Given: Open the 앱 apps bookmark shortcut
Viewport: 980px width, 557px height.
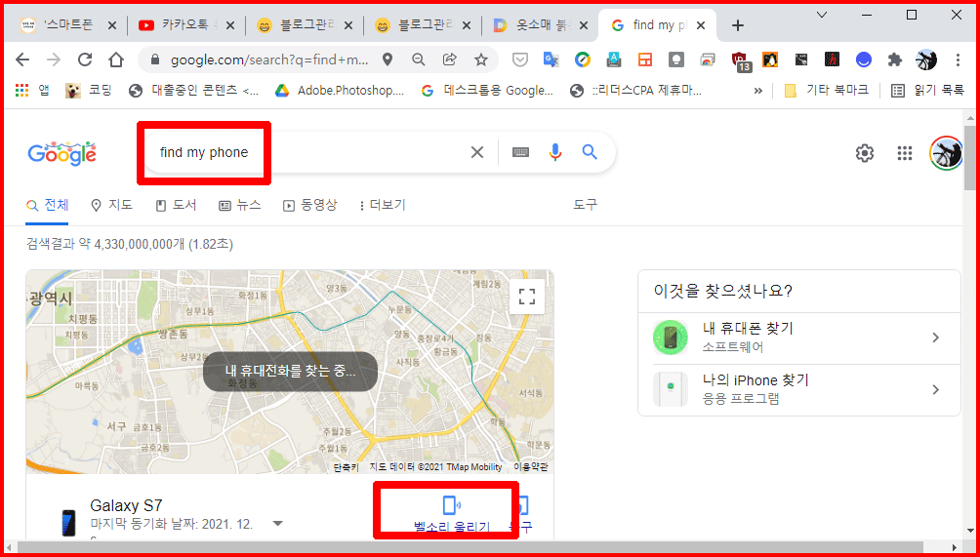Looking at the screenshot, I should 32,91.
